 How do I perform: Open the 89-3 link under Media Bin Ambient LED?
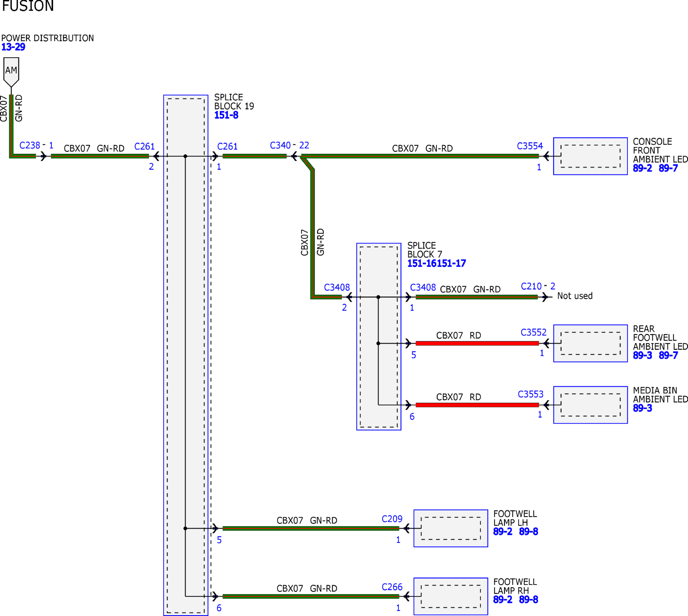coord(642,408)
